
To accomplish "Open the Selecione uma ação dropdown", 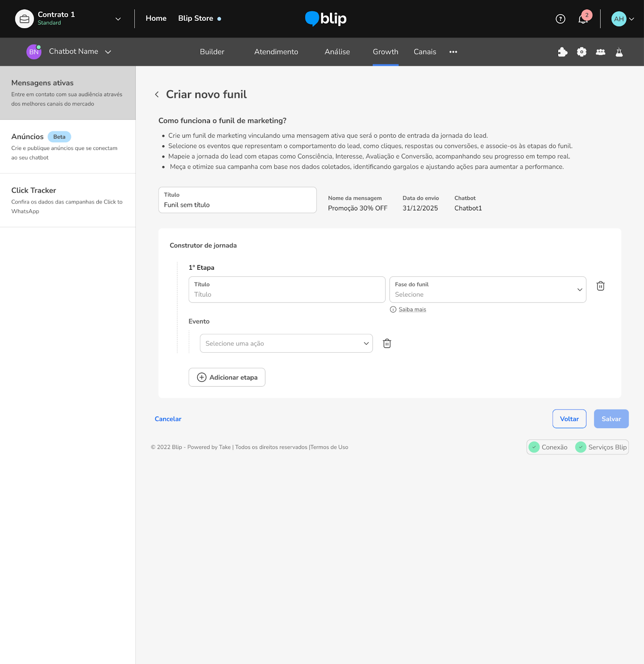I will [286, 343].
